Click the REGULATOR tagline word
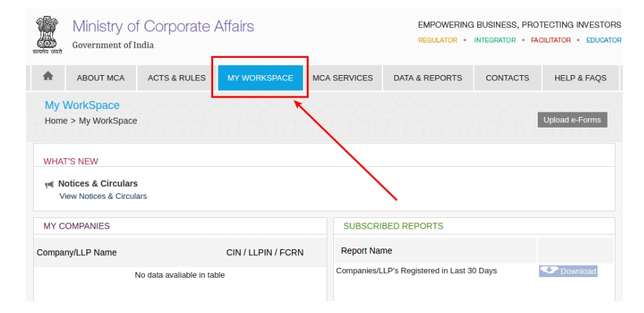644x313 pixels. point(438,41)
